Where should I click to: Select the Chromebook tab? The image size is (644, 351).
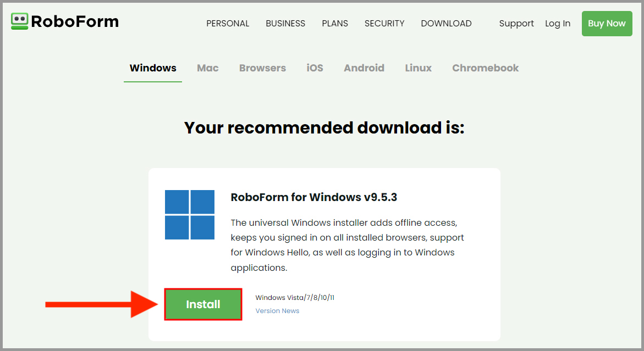point(485,68)
